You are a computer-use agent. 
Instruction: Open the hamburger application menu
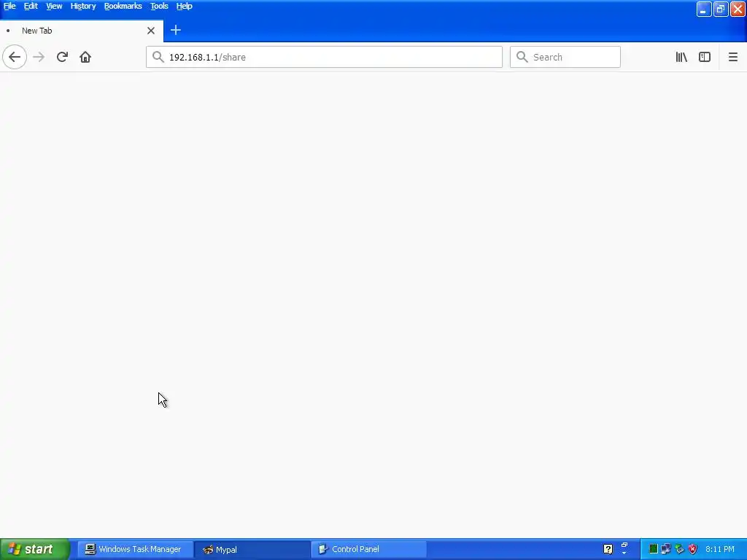click(732, 57)
